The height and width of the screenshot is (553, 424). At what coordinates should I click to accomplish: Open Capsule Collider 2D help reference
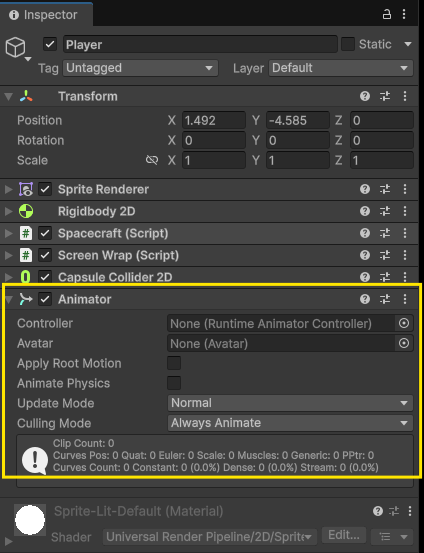click(x=365, y=277)
